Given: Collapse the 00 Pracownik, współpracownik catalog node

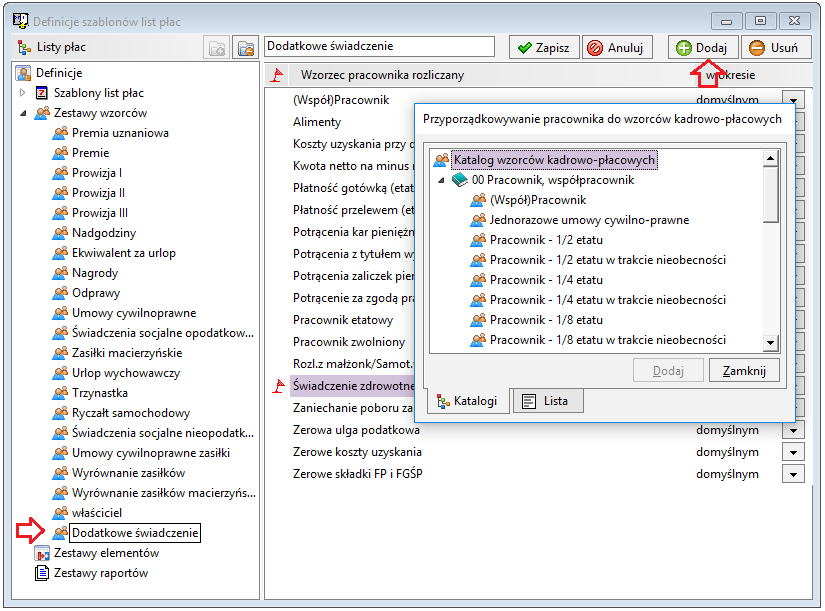Looking at the screenshot, I should 441,181.
